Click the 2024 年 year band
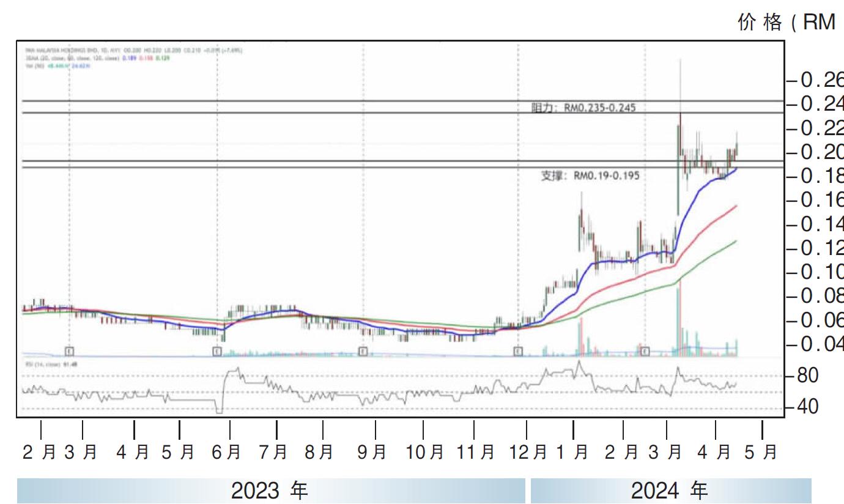 [671, 491]
